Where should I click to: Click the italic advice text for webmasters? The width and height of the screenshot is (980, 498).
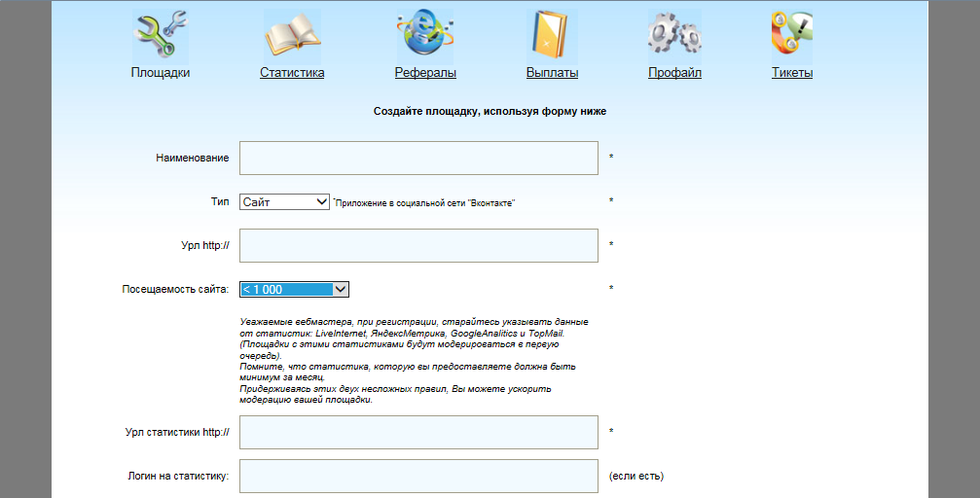tap(414, 361)
